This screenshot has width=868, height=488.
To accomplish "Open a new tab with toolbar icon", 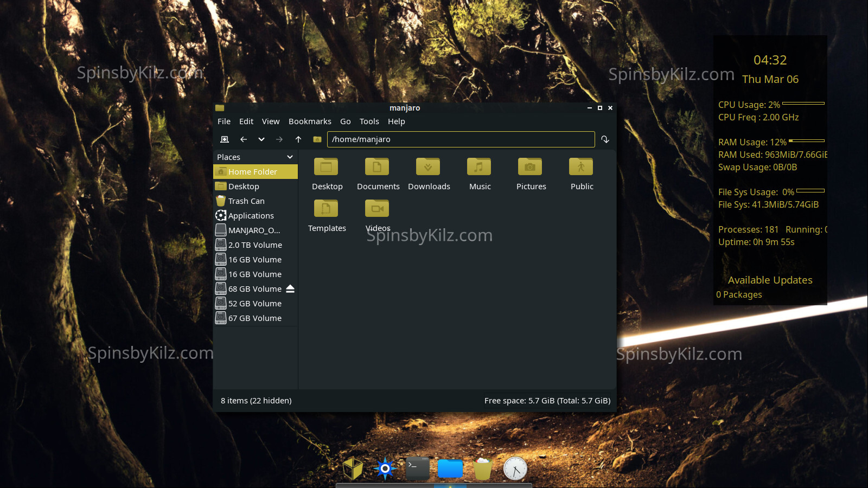I will [x=225, y=139].
